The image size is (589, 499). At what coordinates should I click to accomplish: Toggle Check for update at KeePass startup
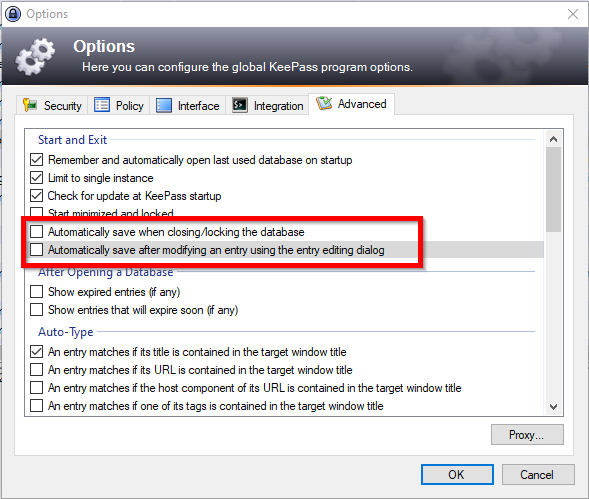[36, 196]
